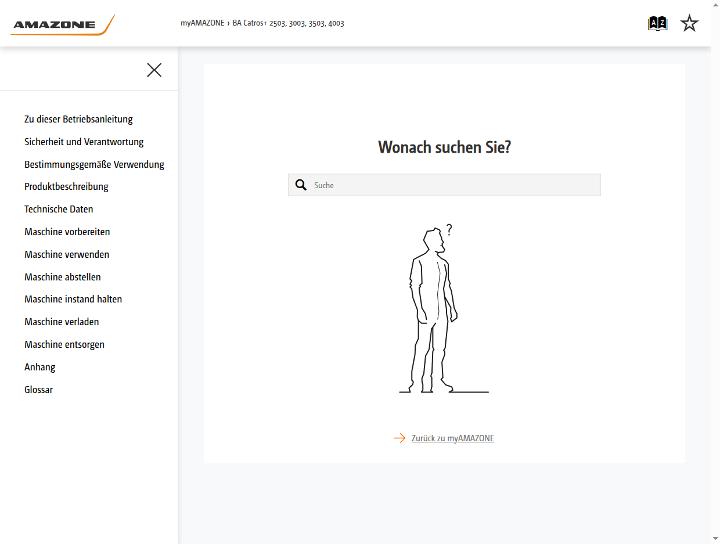Click the star favorites icon
Image resolution: width=720 pixels, height=544 pixels.
[x=689, y=23]
